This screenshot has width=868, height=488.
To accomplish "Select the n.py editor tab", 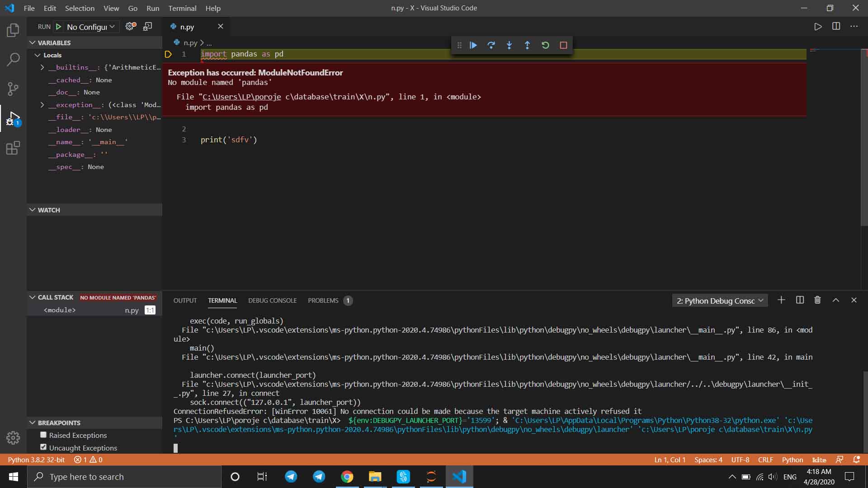I will coord(187,27).
